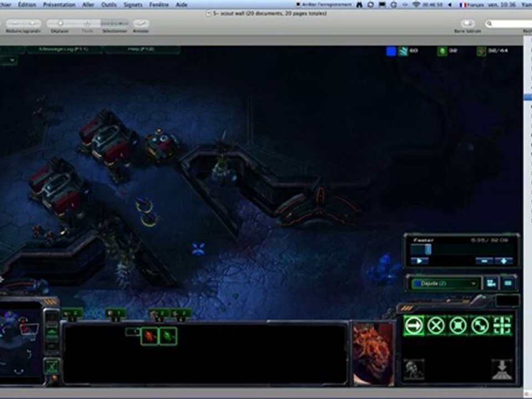
Task: Increase replay speed with plus button
Action: pyautogui.click(x=504, y=261)
